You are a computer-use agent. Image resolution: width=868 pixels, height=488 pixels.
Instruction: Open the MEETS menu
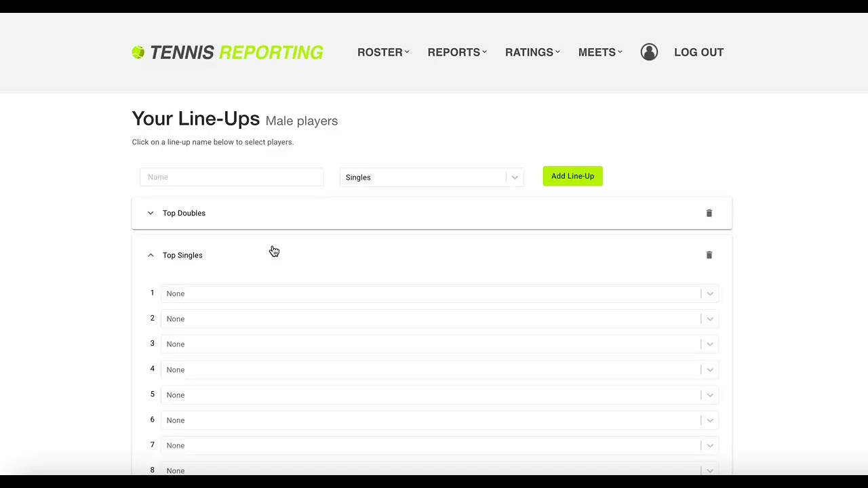pyautogui.click(x=600, y=52)
